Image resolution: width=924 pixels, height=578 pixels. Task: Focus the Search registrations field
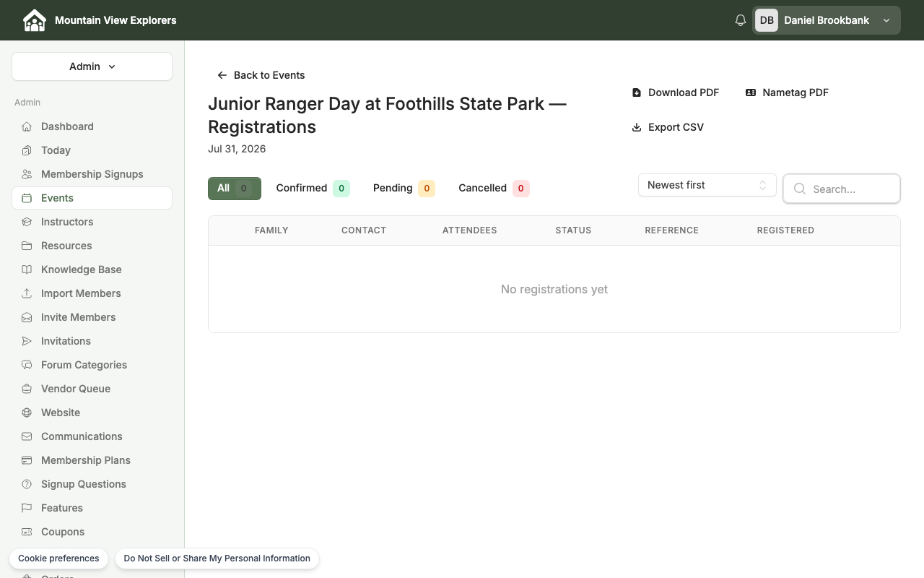pyautogui.click(x=842, y=189)
